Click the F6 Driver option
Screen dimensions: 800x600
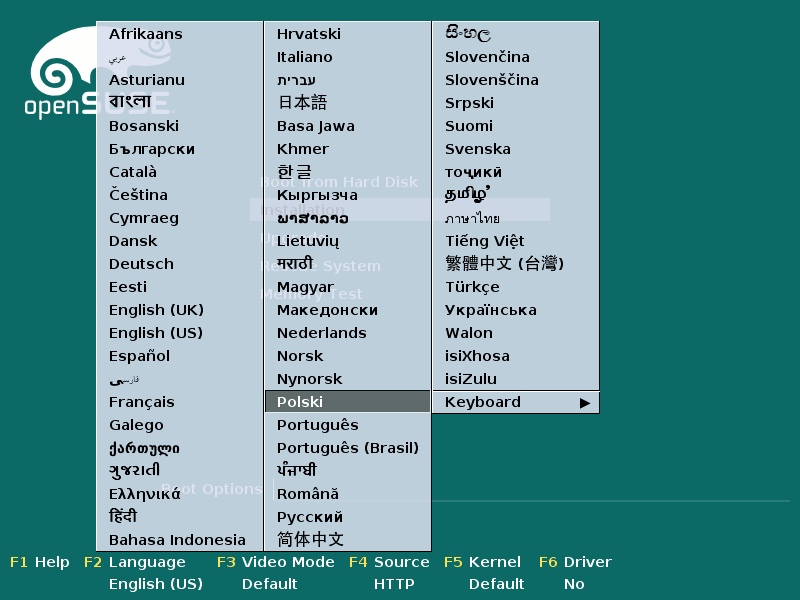[x=575, y=562]
